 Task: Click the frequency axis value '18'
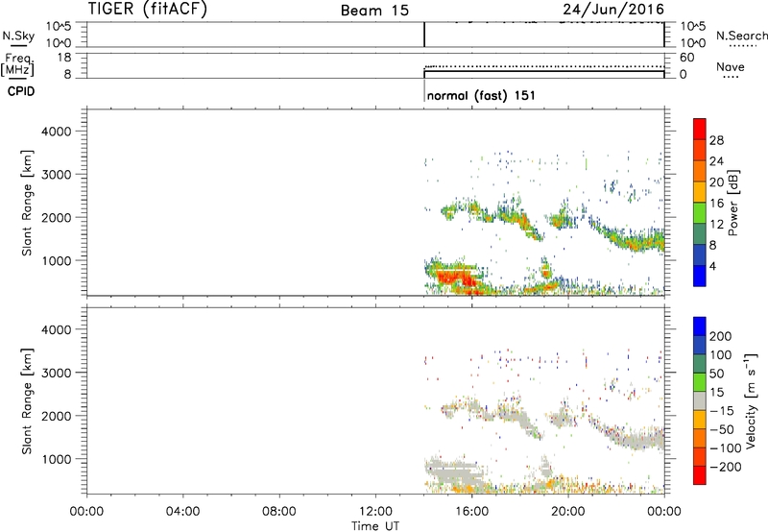pyautogui.click(x=64, y=58)
